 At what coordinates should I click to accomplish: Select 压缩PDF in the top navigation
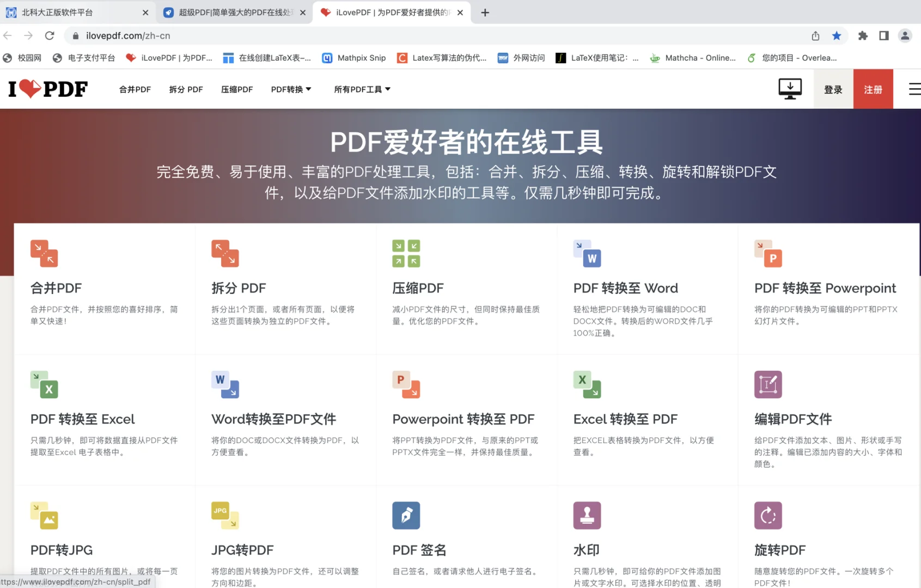[x=237, y=89]
